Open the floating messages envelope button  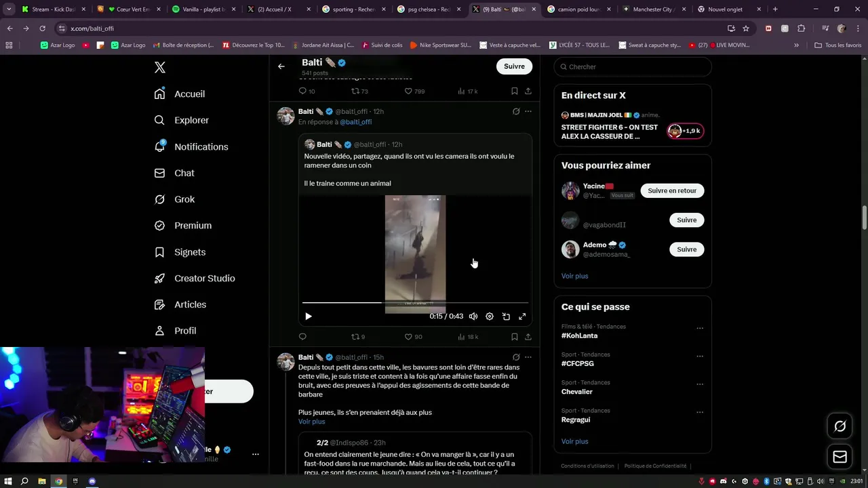[x=840, y=457]
